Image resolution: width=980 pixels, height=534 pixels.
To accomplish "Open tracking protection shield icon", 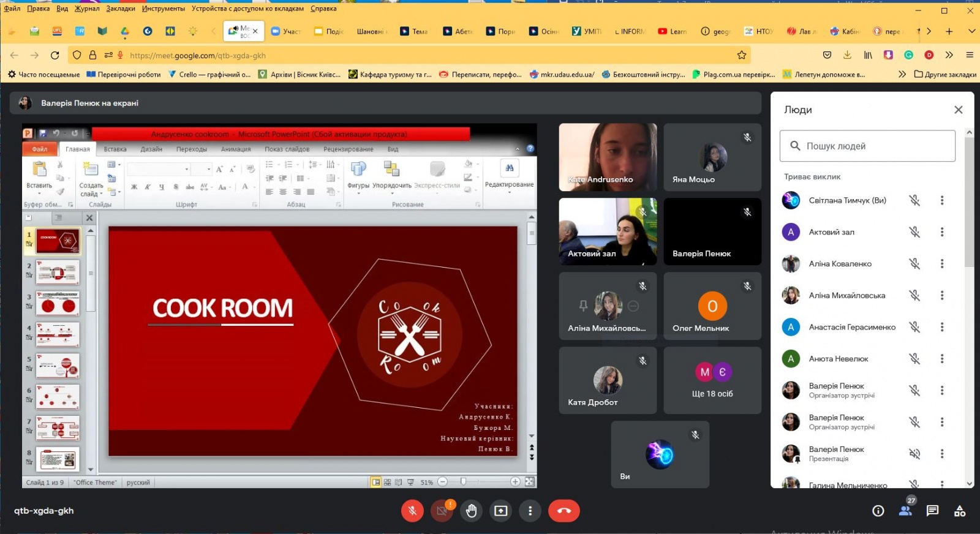I will (x=77, y=55).
